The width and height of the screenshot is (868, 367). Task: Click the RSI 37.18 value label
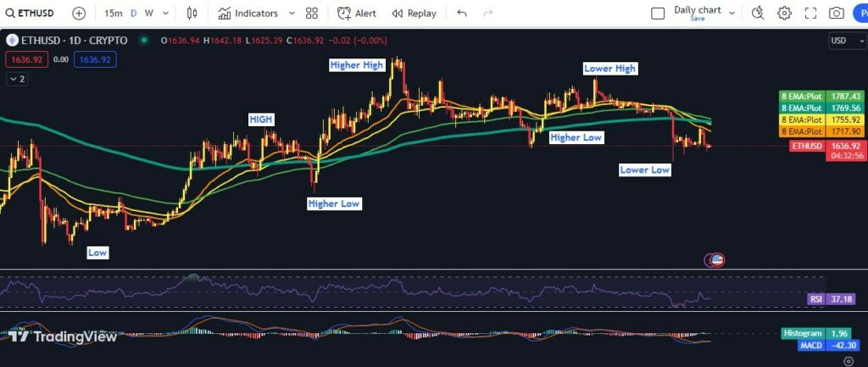(x=831, y=299)
